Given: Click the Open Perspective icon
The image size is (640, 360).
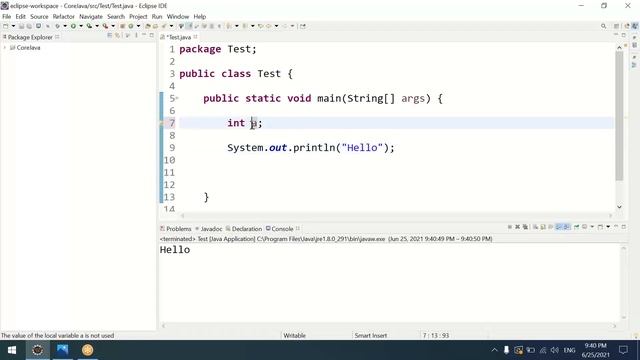Looking at the screenshot, I should 617,26.
